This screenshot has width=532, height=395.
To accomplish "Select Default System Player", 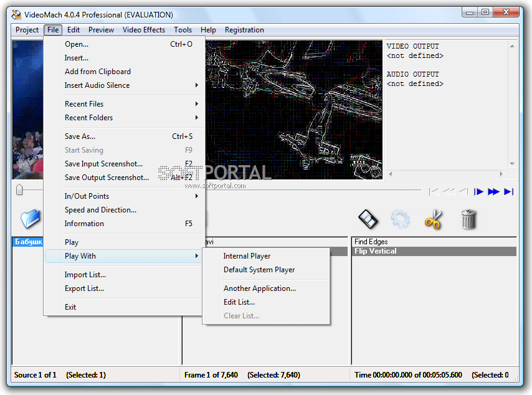I will tap(266, 270).
